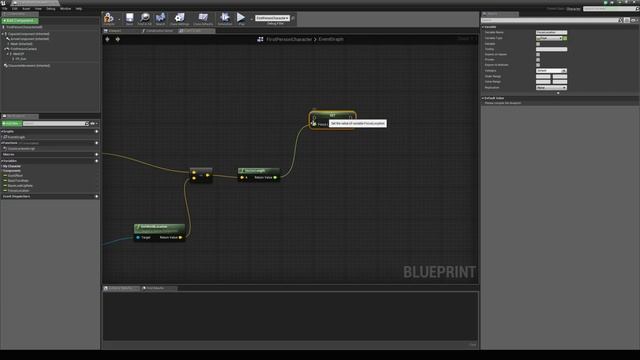Add a new variable with plus icon
The width and height of the screenshot is (640, 360).
[x=97, y=161]
